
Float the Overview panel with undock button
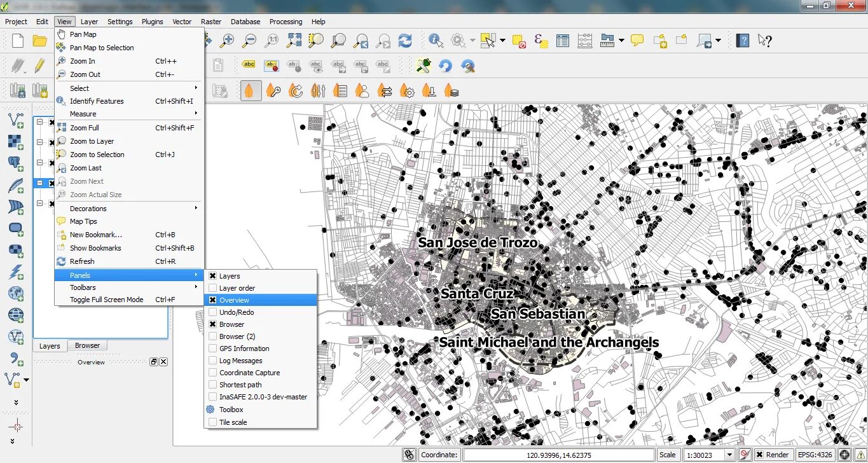[x=153, y=362]
